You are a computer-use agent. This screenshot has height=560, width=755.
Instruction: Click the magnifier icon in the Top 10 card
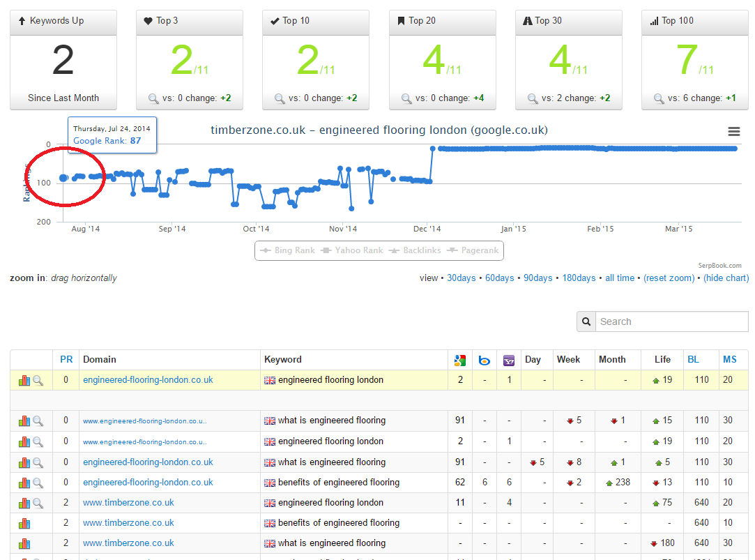point(280,98)
